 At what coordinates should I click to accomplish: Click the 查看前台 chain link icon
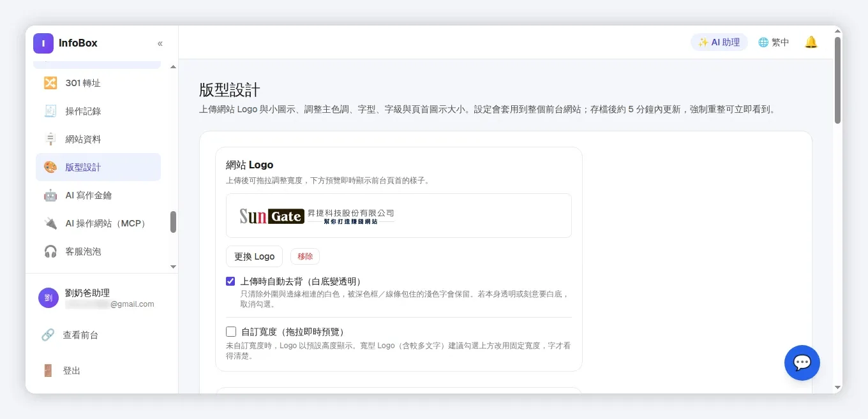point(48,335)
